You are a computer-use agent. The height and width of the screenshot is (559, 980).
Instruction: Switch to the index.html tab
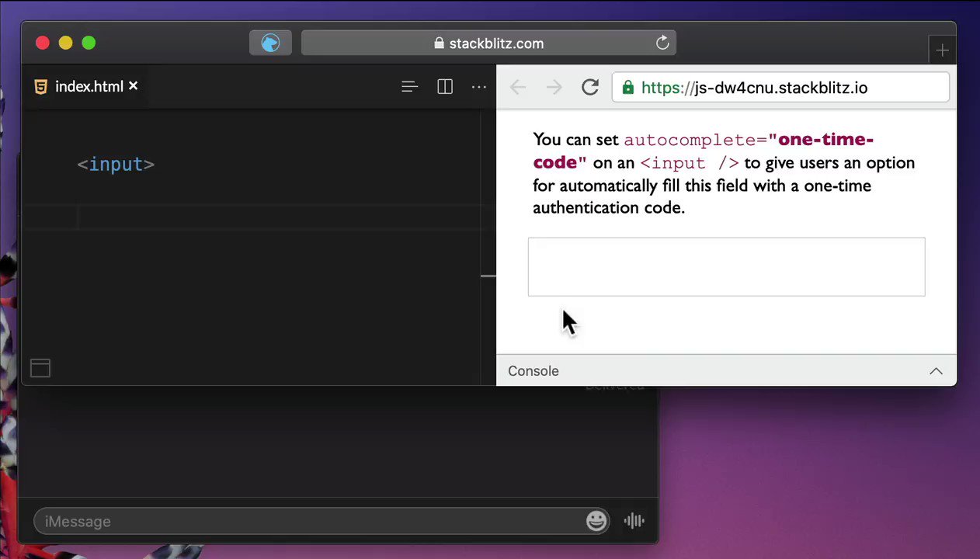89,86
